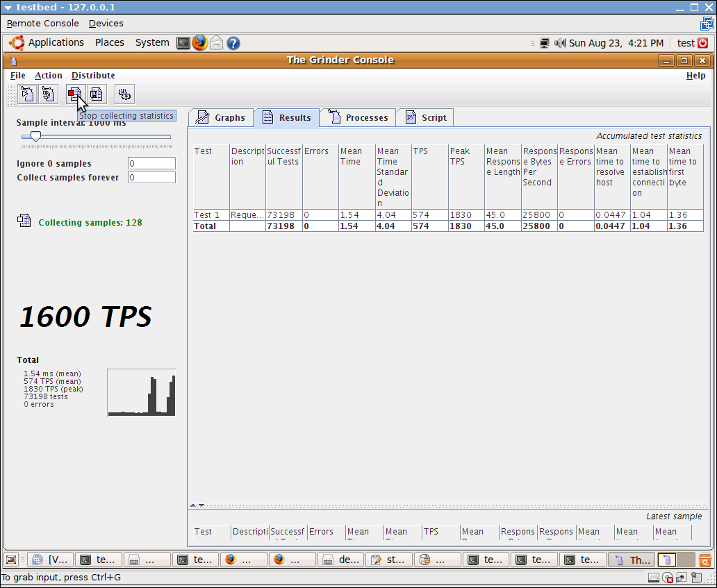Click the Collect samples forever input field
Viewport: 717px width, 588px height.
click(151, 177)
